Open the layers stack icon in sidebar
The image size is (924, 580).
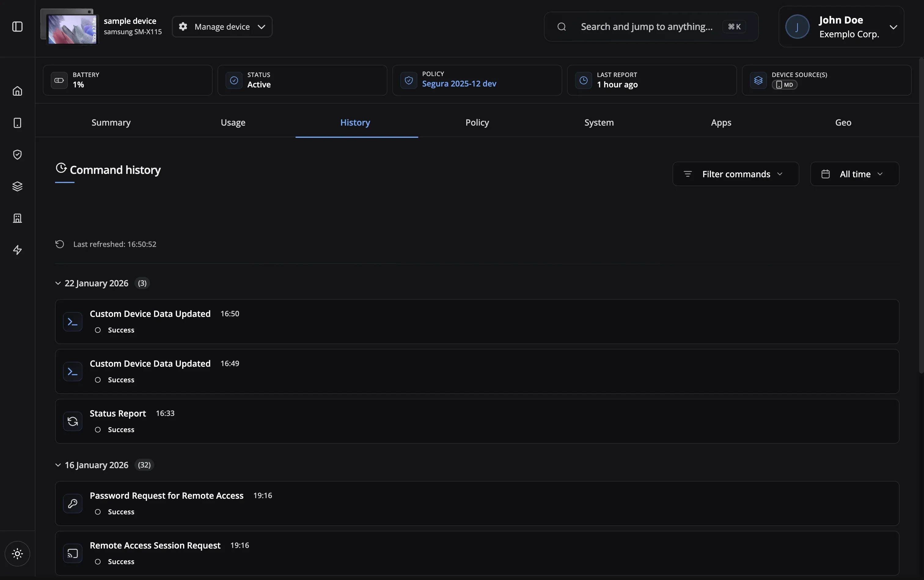point(17,186)
